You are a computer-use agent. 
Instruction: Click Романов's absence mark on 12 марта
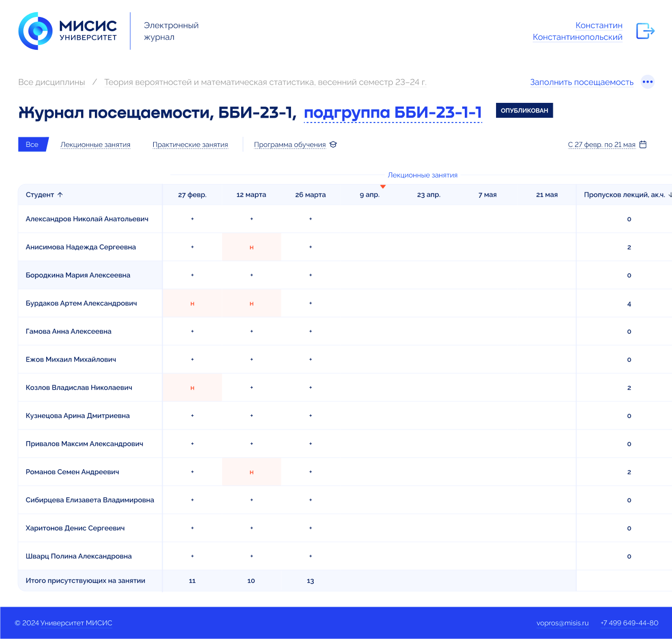[252, 472]
